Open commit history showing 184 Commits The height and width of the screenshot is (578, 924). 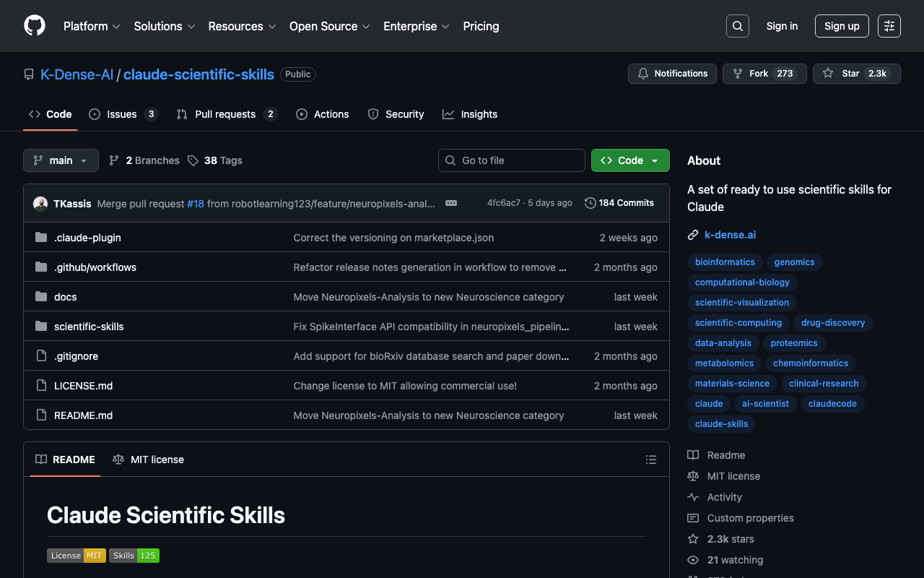[619, 203]
